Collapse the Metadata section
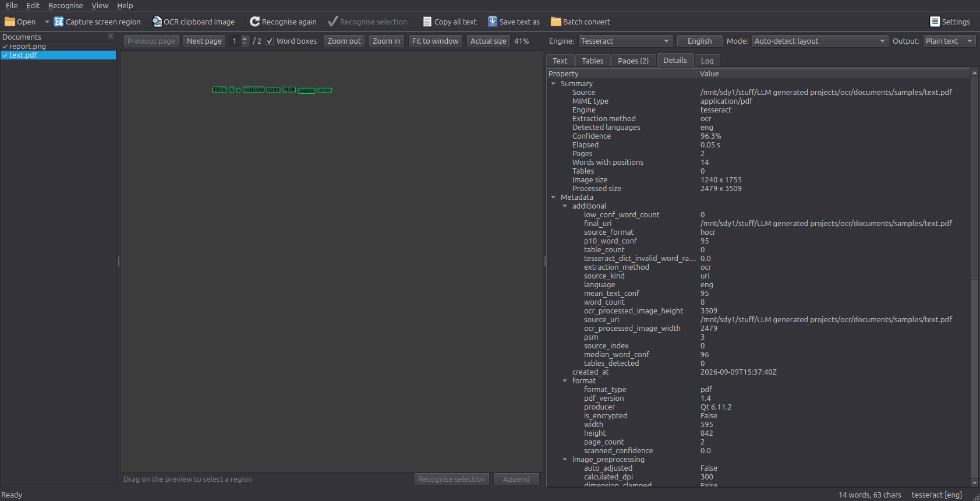The height and width of the screenshot is (501, 980). click(553, 197)
